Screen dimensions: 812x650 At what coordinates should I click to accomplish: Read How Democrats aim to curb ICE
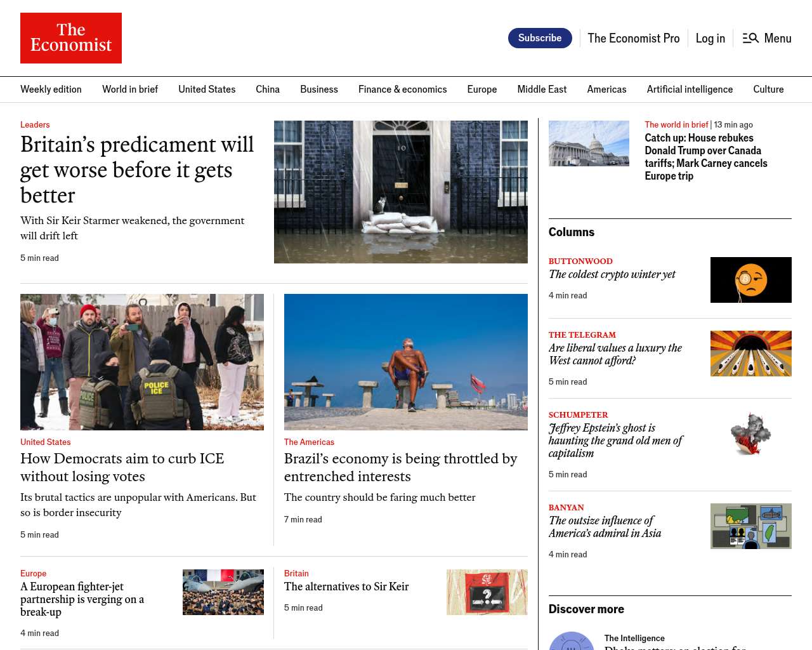coord(122,467)
